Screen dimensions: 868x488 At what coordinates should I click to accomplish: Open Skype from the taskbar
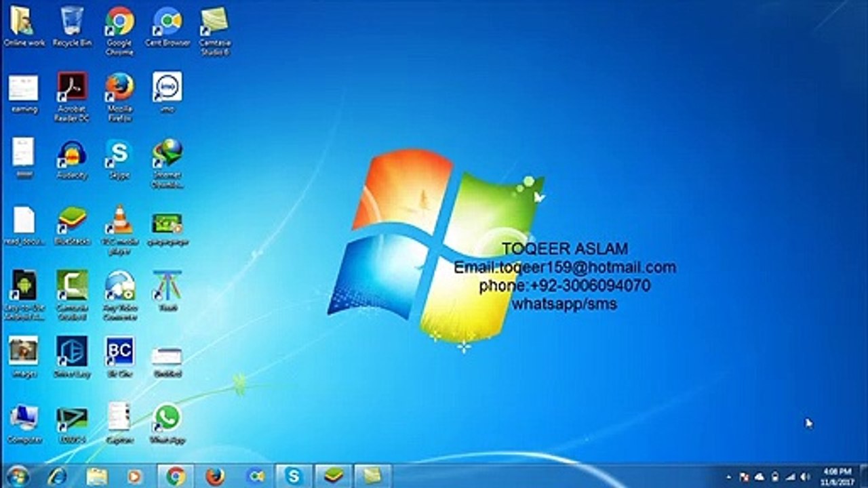pos(294,476)
